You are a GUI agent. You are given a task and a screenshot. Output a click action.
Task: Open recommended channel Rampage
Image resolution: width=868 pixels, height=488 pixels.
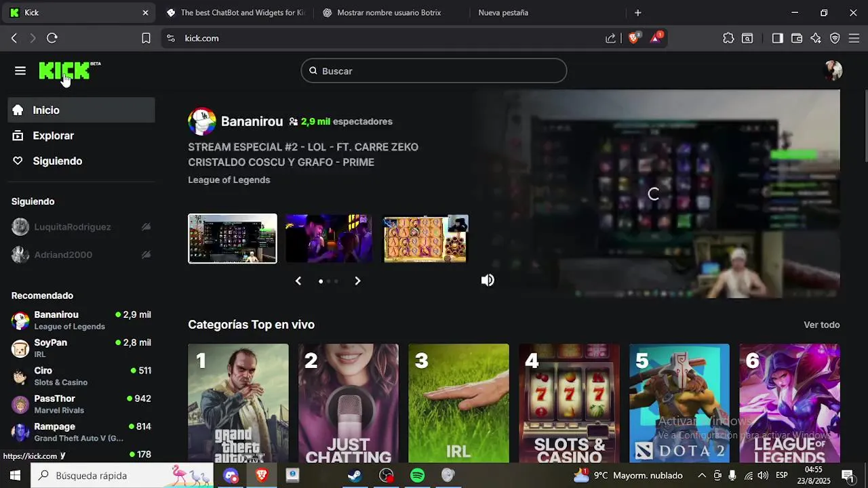tap(81, 432)
